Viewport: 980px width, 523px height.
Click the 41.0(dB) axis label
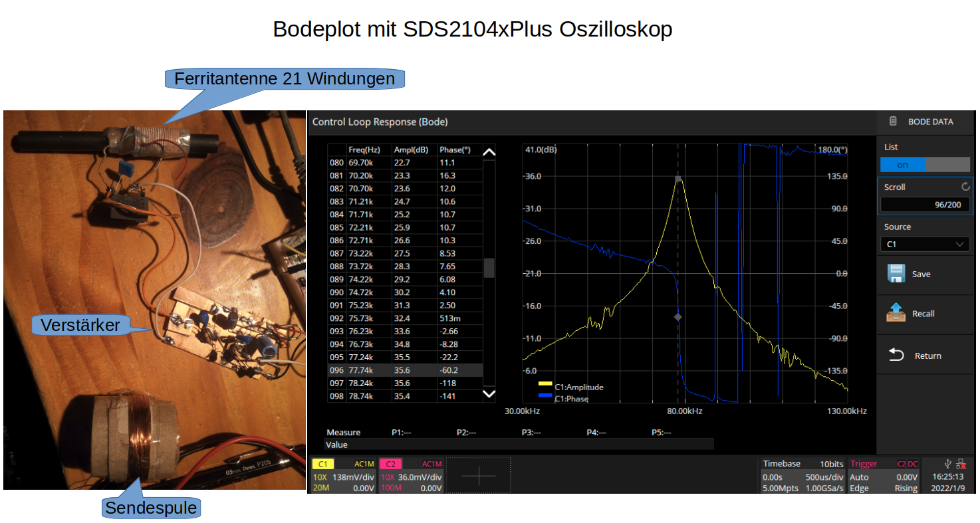tap(541, 150)
